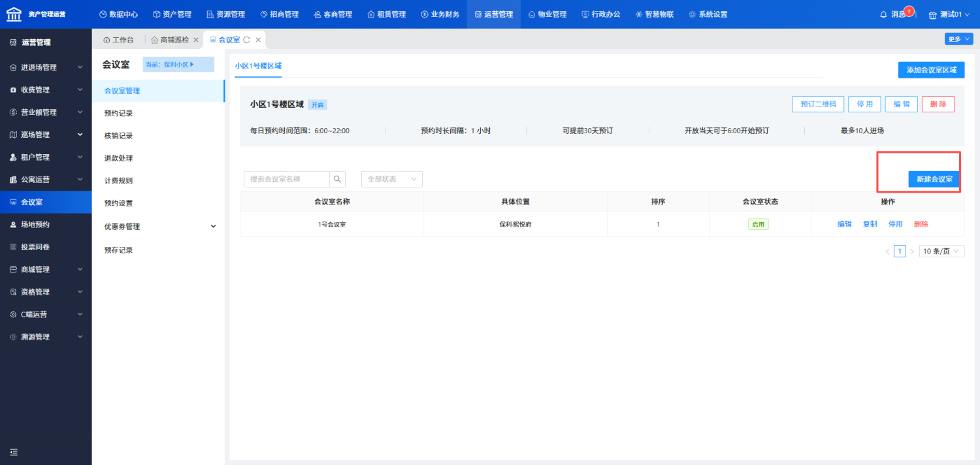Viewport: 980px width, 465px height.
Task: Click 预订二维码 button
Action: (818, 104)
